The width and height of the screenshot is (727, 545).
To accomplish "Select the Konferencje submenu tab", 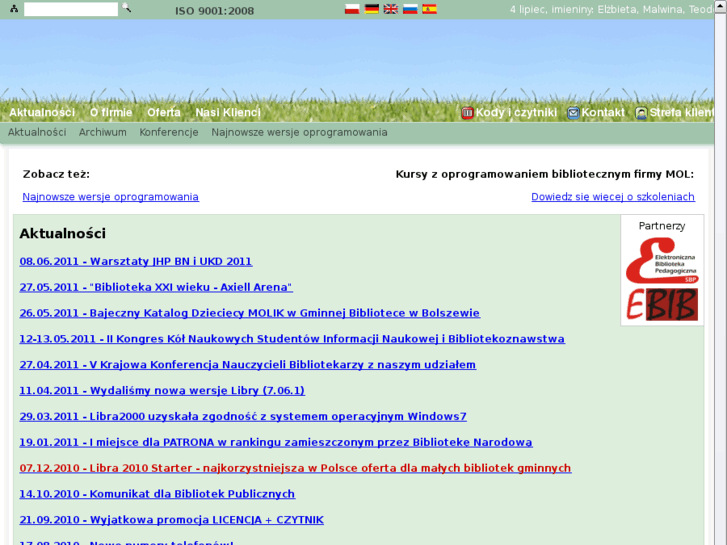I will click(169, 132).
